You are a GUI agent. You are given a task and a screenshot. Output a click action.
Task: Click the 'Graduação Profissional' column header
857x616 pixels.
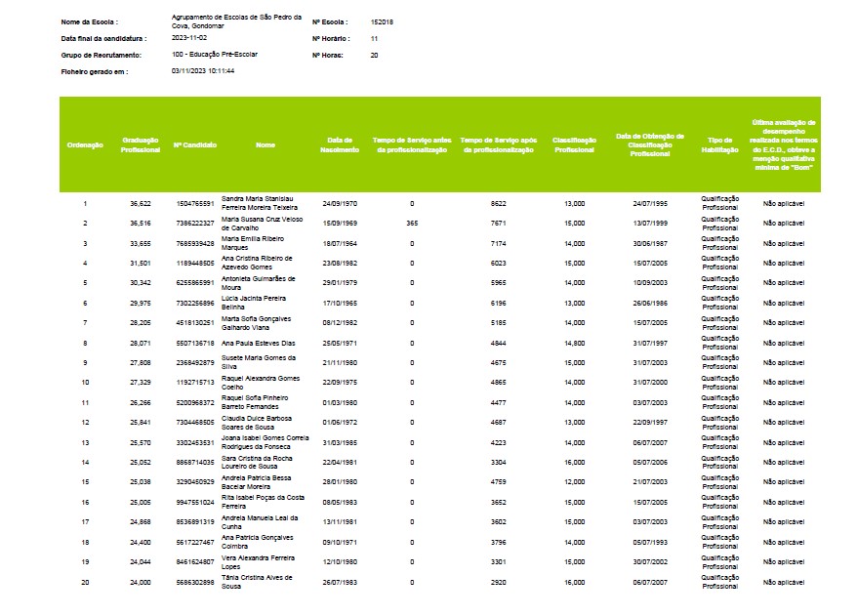141,144
